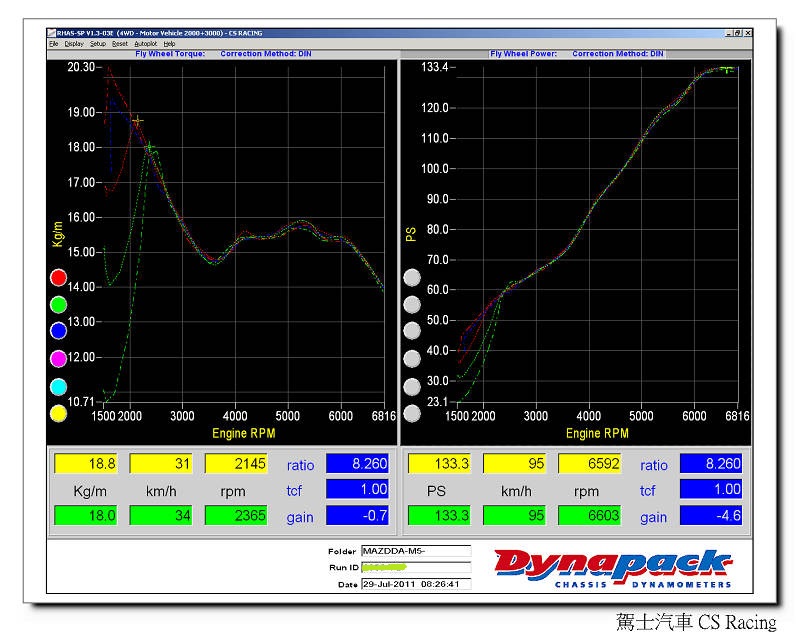800x641 pixels.
Task: Select the magenta run color circle
Action: [x=58, y=358]
